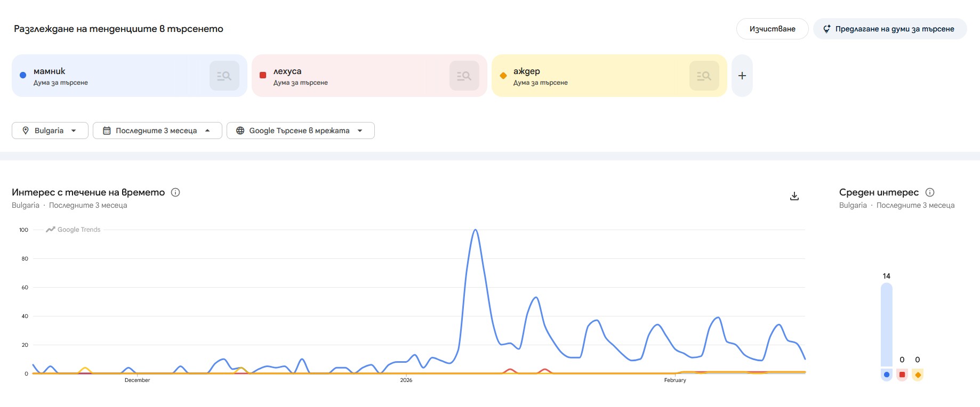
Task: Open info tooltip for Интерес с течение на времето
Action: click(x=176, y=192)
